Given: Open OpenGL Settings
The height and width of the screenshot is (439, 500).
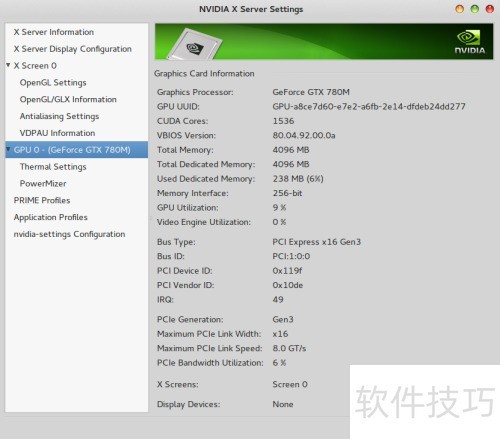Looking at the screenshot, I should click(x=53, y=83).
